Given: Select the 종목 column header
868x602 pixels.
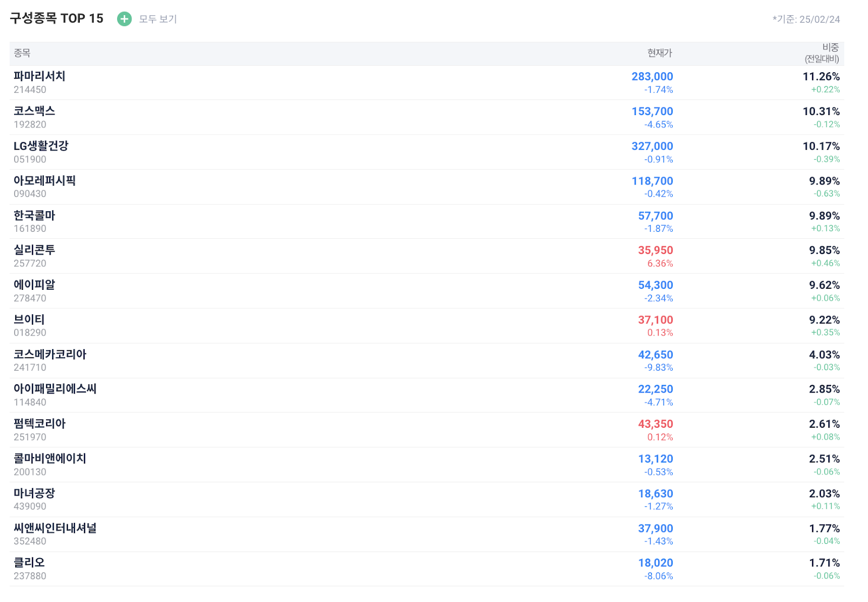Looking at the screenshot, I should point(22,53).
